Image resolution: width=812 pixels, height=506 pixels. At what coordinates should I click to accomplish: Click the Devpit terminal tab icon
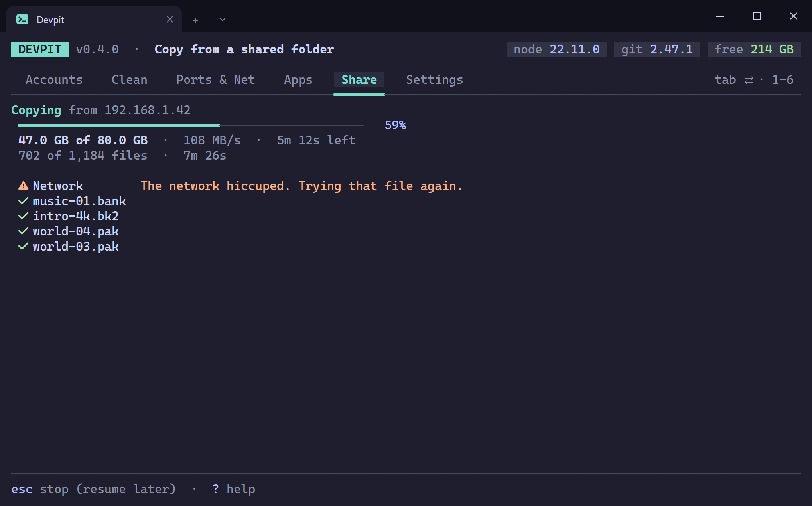click(22, 19)
